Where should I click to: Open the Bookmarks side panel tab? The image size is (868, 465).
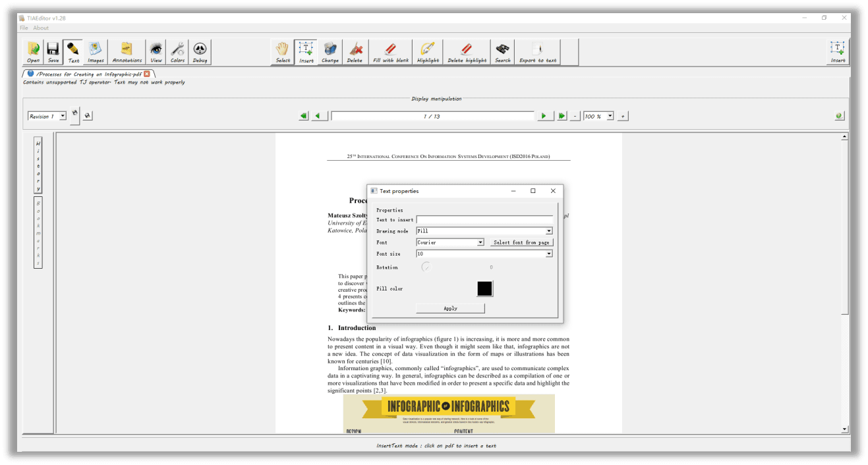pos(38,232)
